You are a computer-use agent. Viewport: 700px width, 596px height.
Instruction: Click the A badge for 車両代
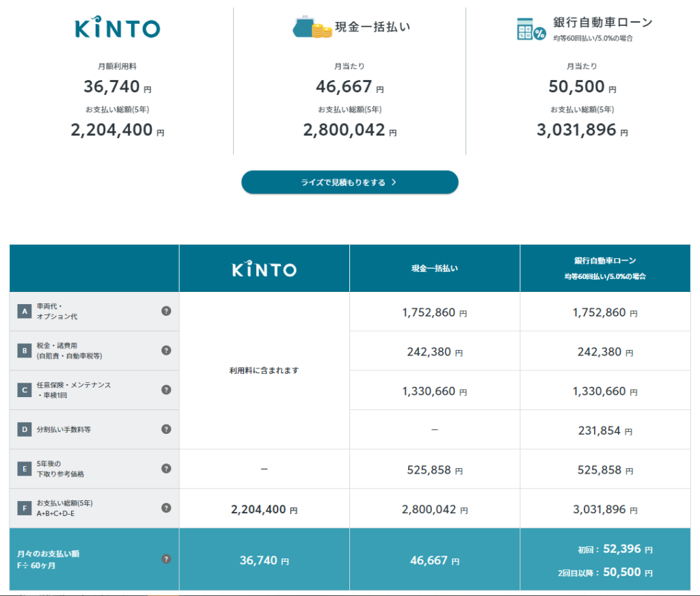click(x=25, y=311)
